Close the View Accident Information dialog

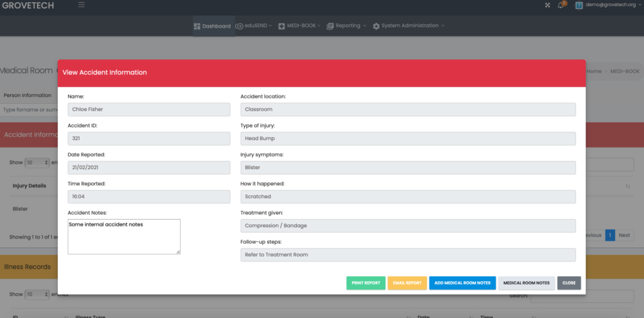[568, 283]
